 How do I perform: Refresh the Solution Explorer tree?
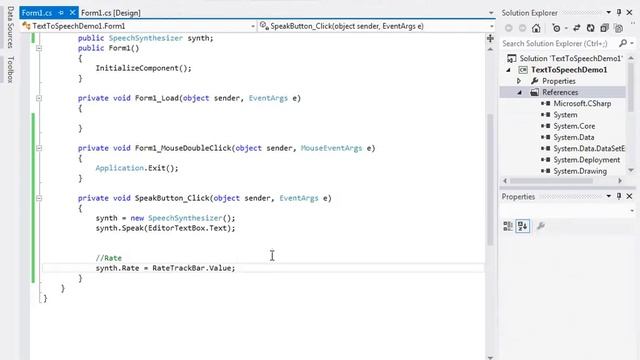[x=591, y=28]
